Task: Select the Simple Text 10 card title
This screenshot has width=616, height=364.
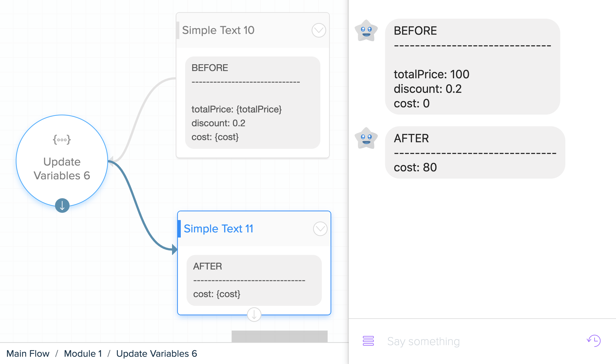Action: tap(218, 30)
